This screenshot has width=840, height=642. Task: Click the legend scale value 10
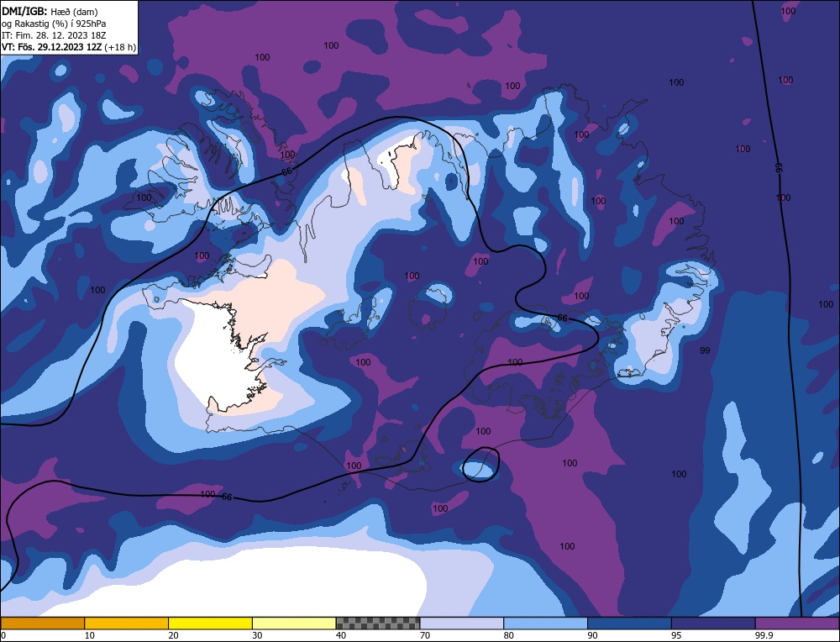90,635
